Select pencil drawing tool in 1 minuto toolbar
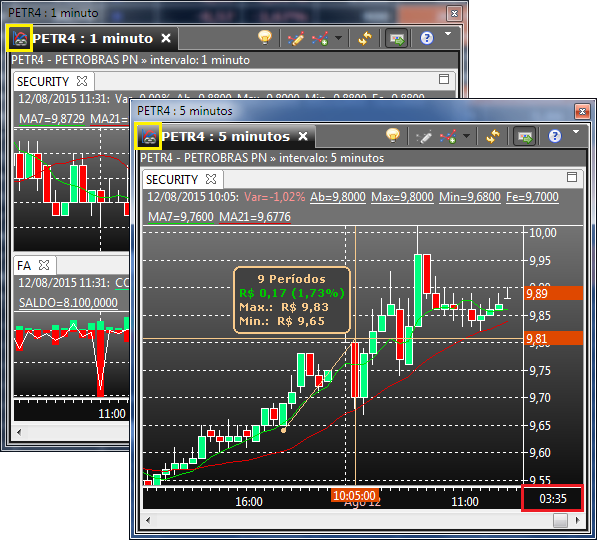The image size is (597, 540). pyautogui.click(x=296, y=38)
